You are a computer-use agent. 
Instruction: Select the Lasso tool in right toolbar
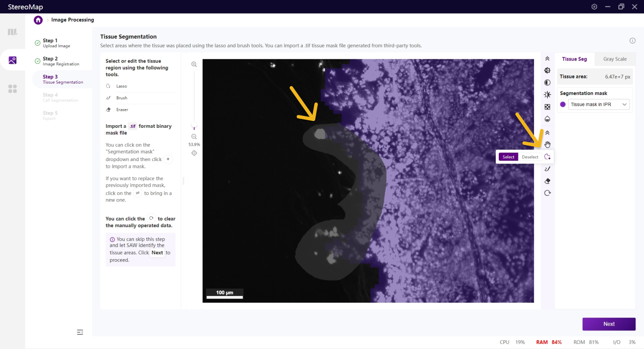(x=547, y=157)
